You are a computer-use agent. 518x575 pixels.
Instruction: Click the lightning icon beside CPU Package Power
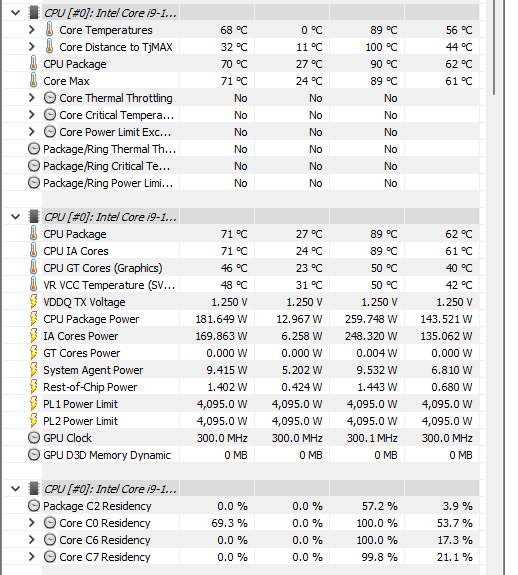33,319
